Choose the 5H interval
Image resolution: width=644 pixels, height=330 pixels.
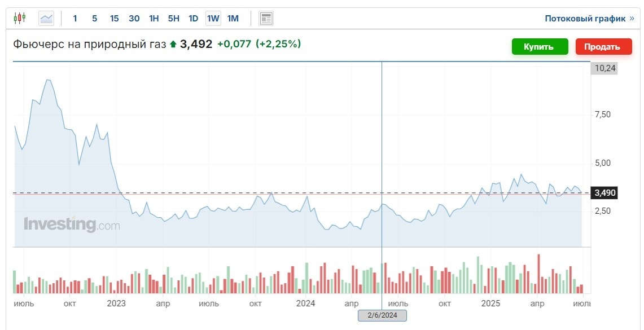tap(173, 18)
